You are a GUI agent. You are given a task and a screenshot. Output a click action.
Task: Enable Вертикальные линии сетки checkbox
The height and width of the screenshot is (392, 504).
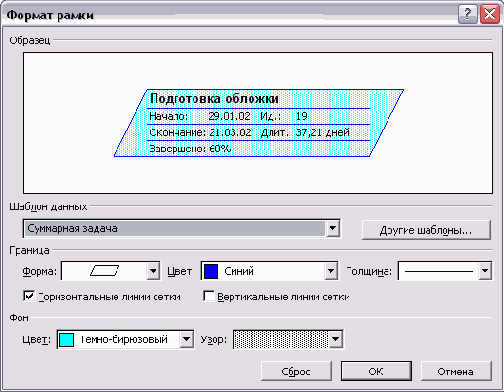coord(209,296)
